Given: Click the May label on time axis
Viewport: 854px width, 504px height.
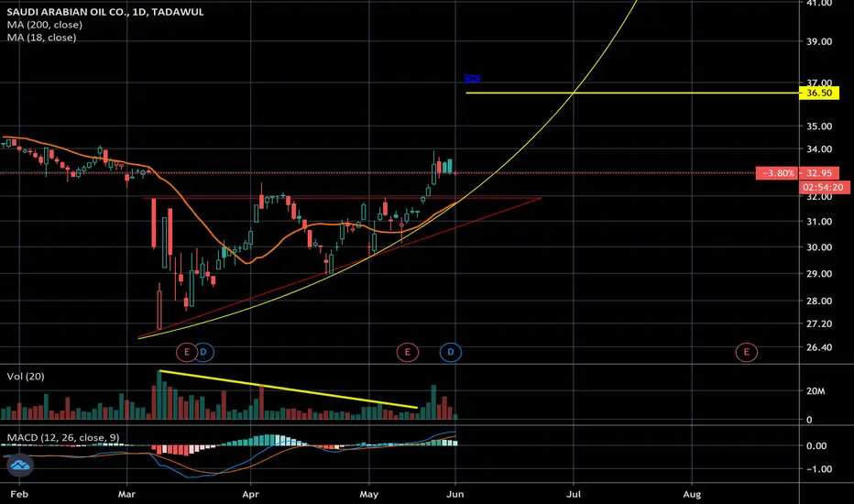Looking at the screenshot, I should click(368, 495).
